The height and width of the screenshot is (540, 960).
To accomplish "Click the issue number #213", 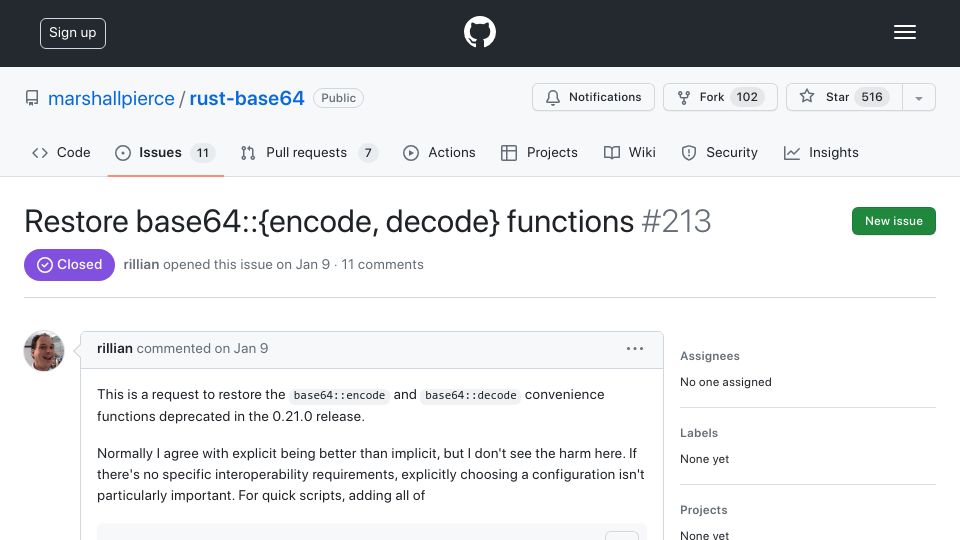I will coord(676,221).
